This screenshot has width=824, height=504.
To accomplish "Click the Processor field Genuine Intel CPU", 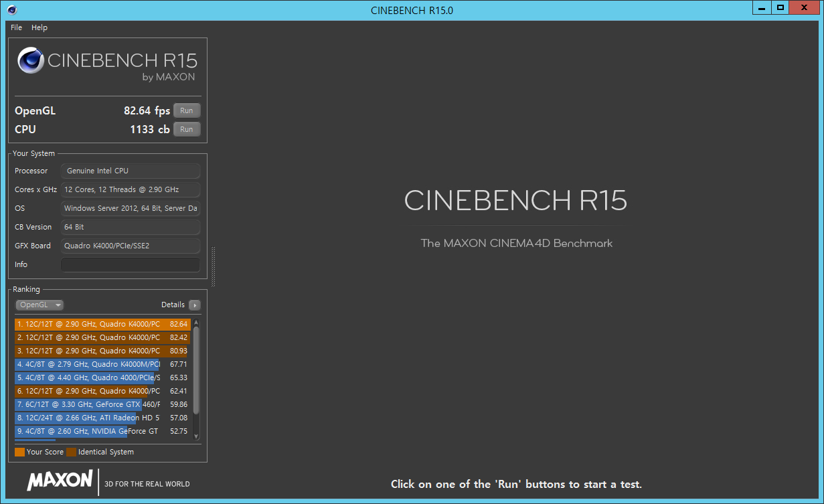I will 131,171.
